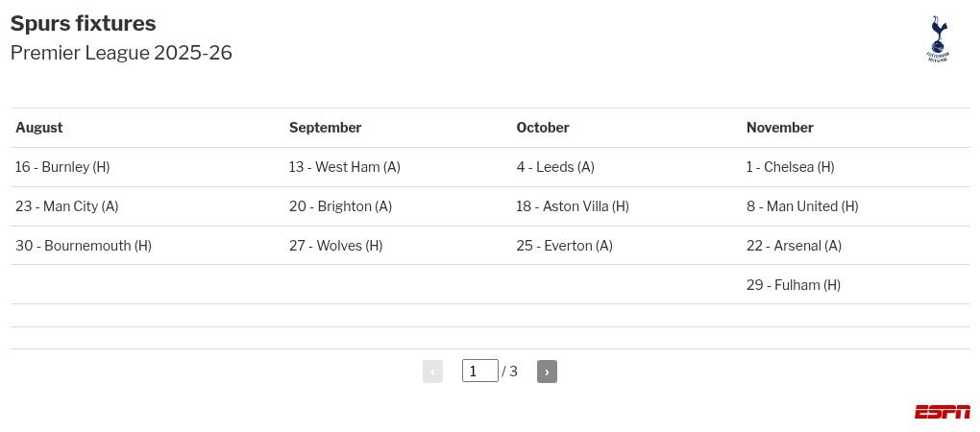Viewport: 980px width, 432px height.
Task: Click the Tottenham Hotspur crest logo
Action: [938, 38]
